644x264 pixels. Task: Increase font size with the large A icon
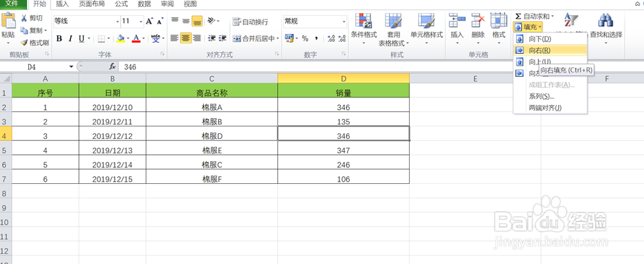tap(149, 21)
